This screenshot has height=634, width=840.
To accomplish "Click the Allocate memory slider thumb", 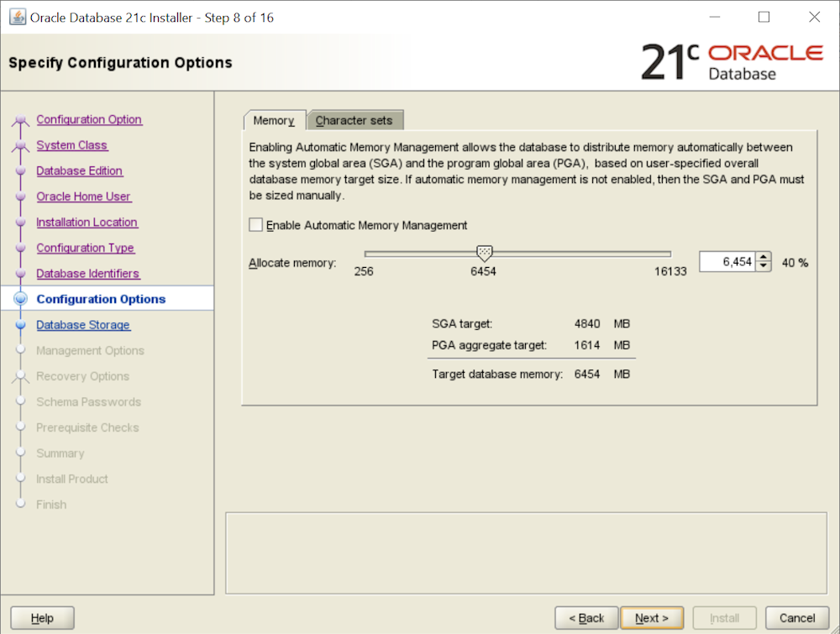I will [484, 253].
